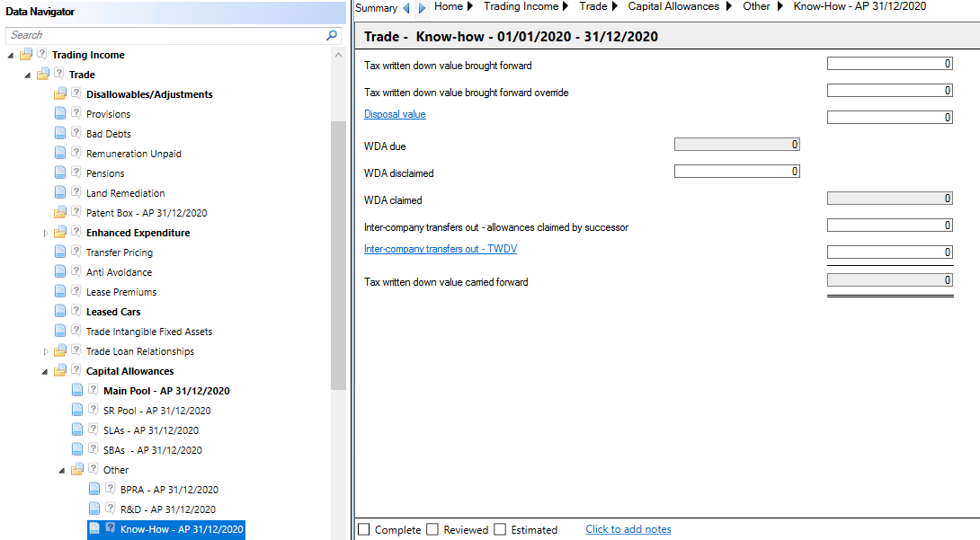Viewport: 980px width, 540px height.
Task: Click the SBAs status question icon
Action: click(x=94, y=449)
